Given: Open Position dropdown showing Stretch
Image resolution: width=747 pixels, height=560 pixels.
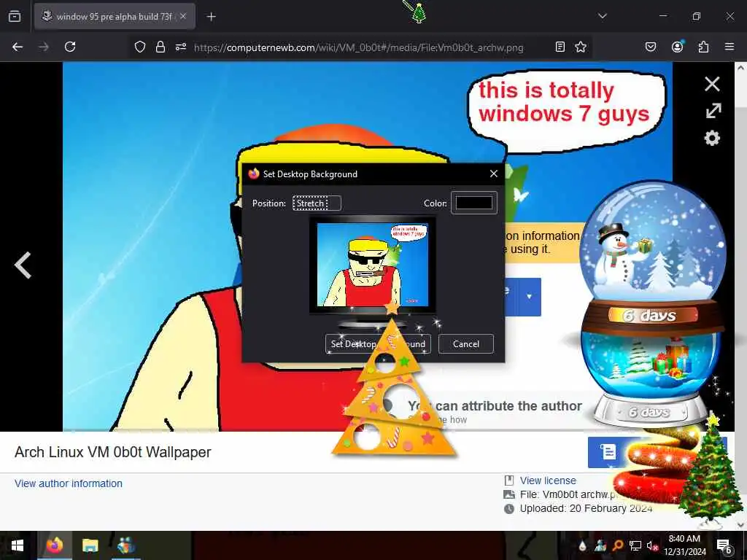Looking at the screenshot, I should pos(317,203).
